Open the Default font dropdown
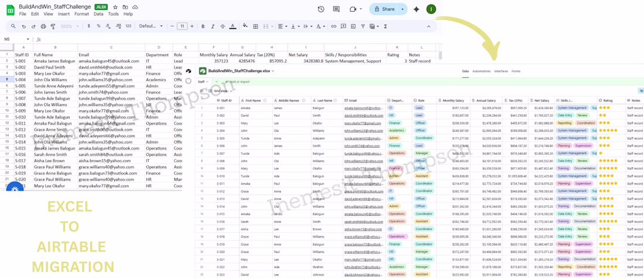The width and height of the screenshot is (644, 278). 150,26
